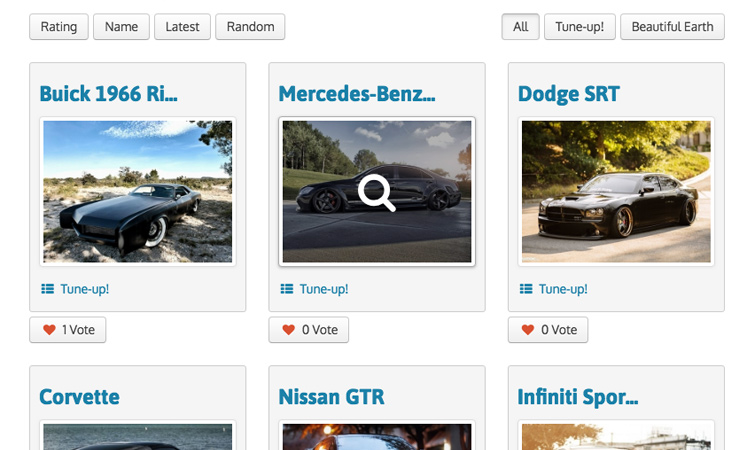Click list icon under Mercedes-Benz card
The height and width of the screenshot is (450, 753).
tap(287, 289)
